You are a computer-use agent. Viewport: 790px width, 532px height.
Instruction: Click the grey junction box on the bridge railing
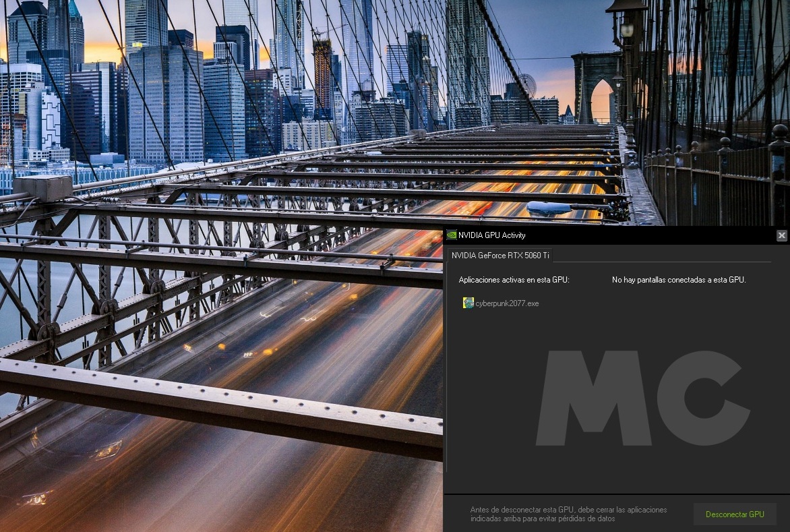pos(42,187)
